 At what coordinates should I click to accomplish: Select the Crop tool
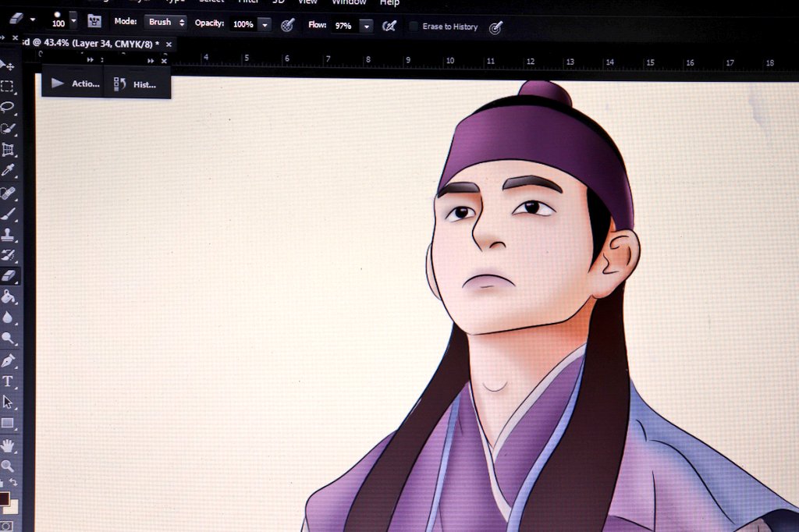pos(8,150)
